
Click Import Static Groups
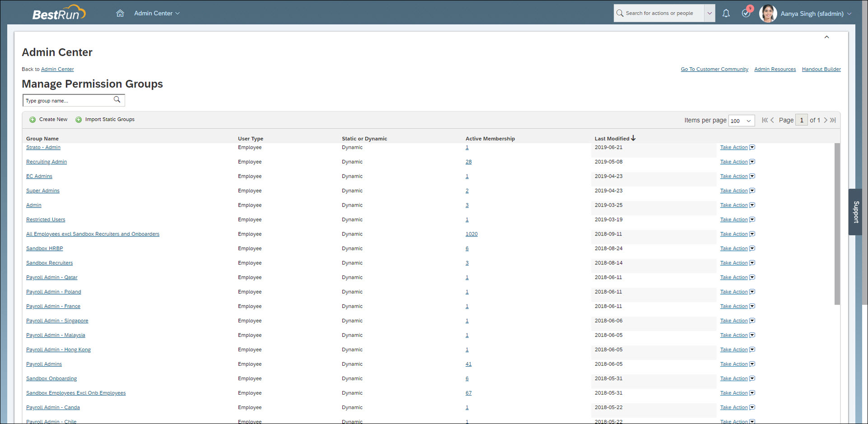coord(105,120)
